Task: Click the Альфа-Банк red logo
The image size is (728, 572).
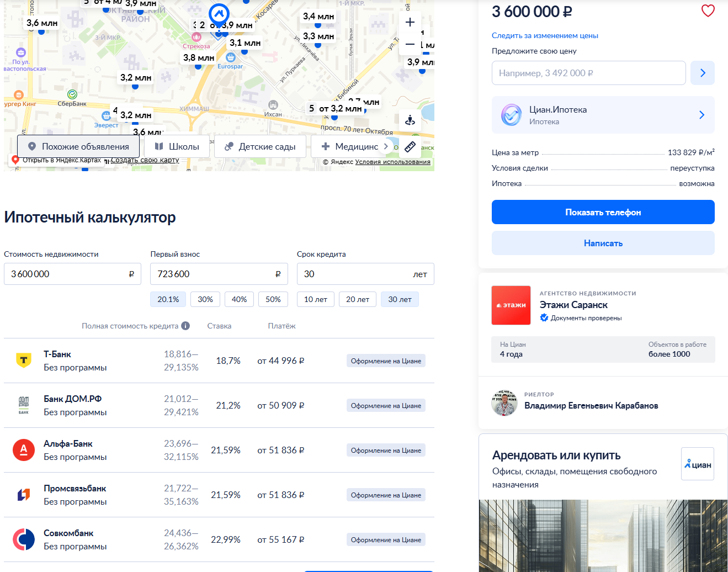Action: coord(24,450)
